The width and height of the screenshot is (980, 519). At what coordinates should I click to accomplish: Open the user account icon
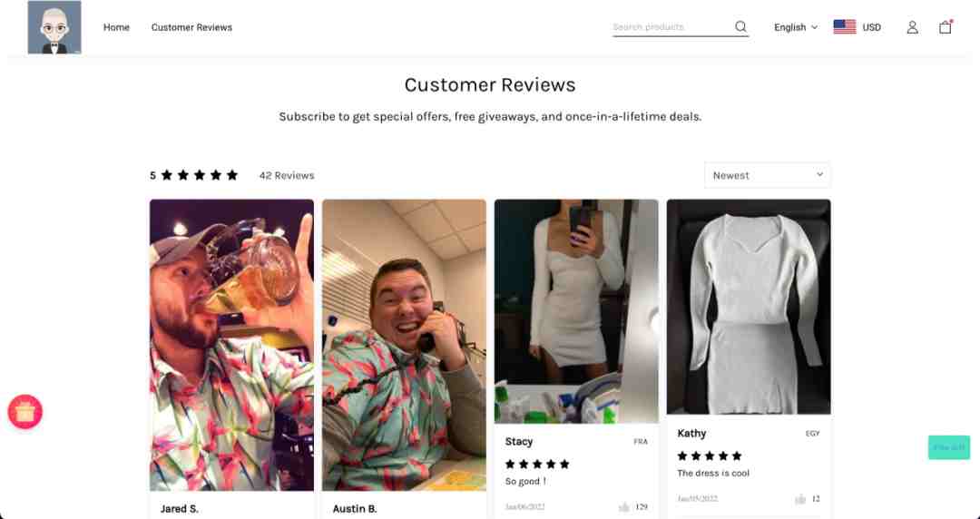pyautogui.click(x=913, y=27)
